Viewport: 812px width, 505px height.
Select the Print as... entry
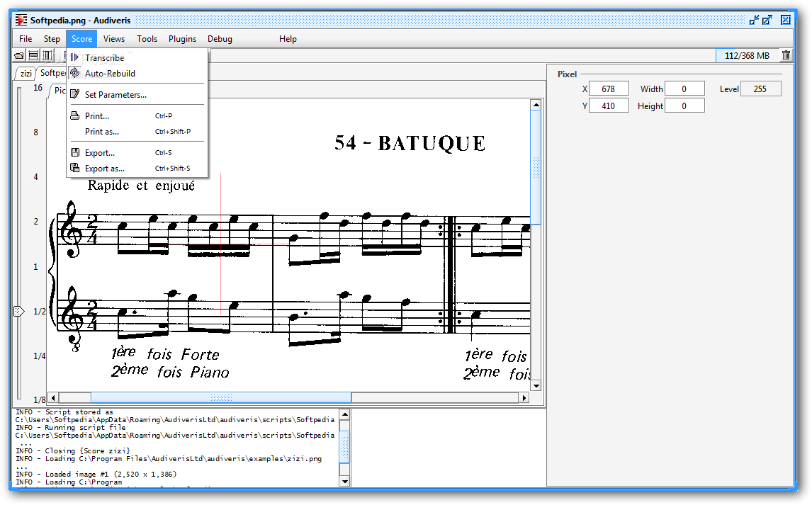coord(137,132)
